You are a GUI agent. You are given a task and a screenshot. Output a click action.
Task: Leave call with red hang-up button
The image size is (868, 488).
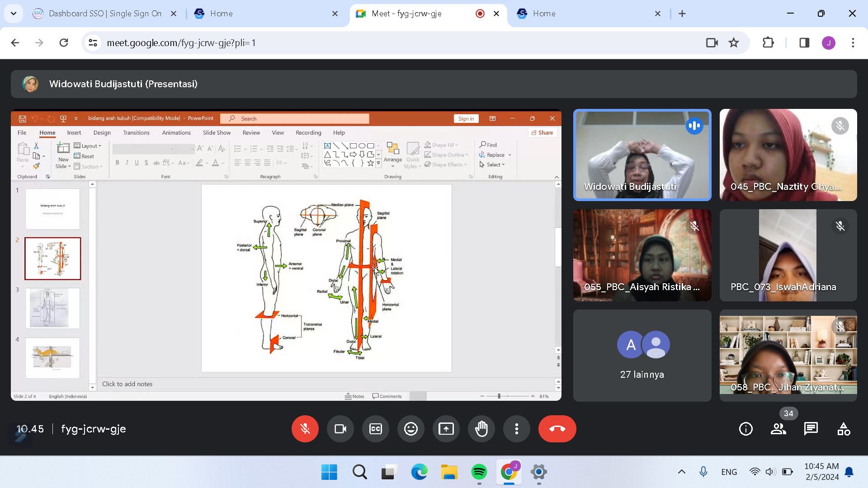[557, 429]
